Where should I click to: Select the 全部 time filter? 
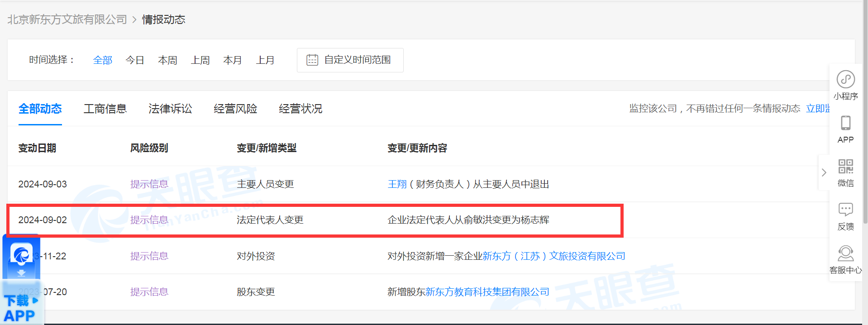102,60
